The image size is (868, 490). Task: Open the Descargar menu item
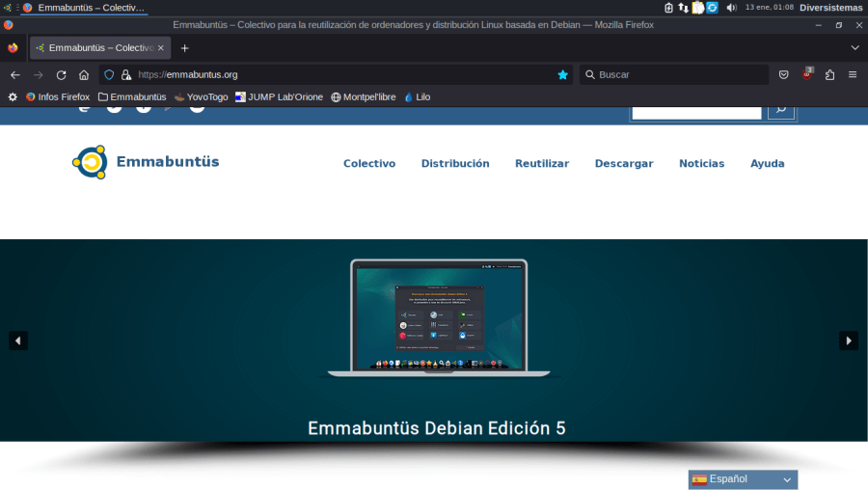(624, 164)
